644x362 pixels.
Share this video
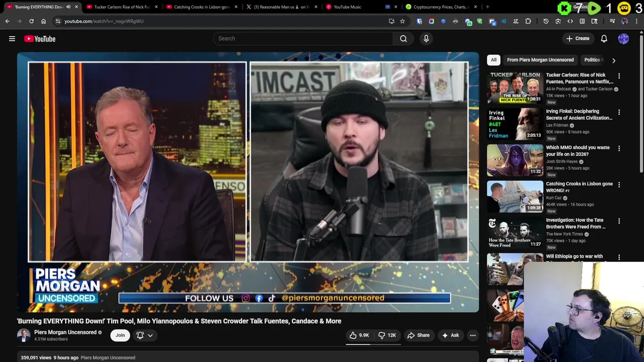click(419, 335)
